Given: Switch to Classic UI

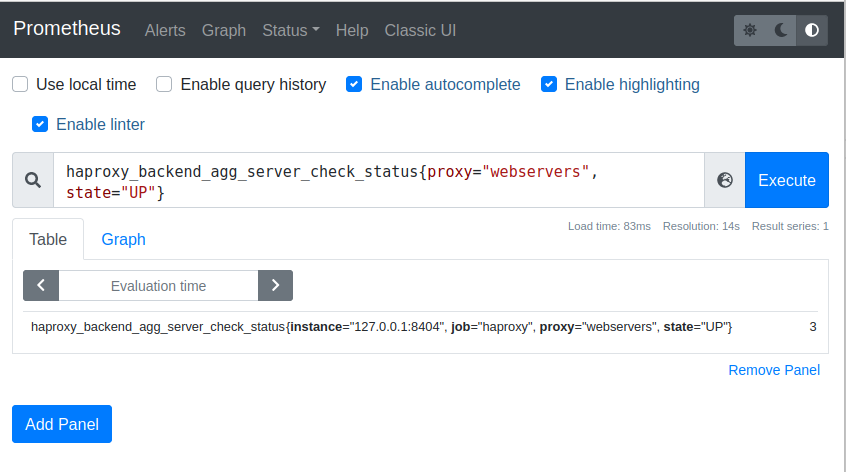Looking at the screenshot, I should [x=420, y=30].
